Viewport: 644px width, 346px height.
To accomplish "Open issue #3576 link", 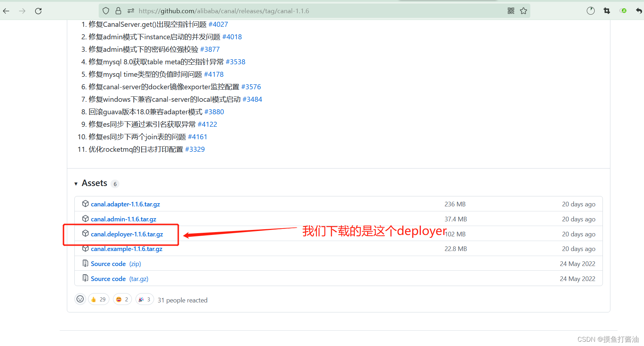I will click(251, 87).
